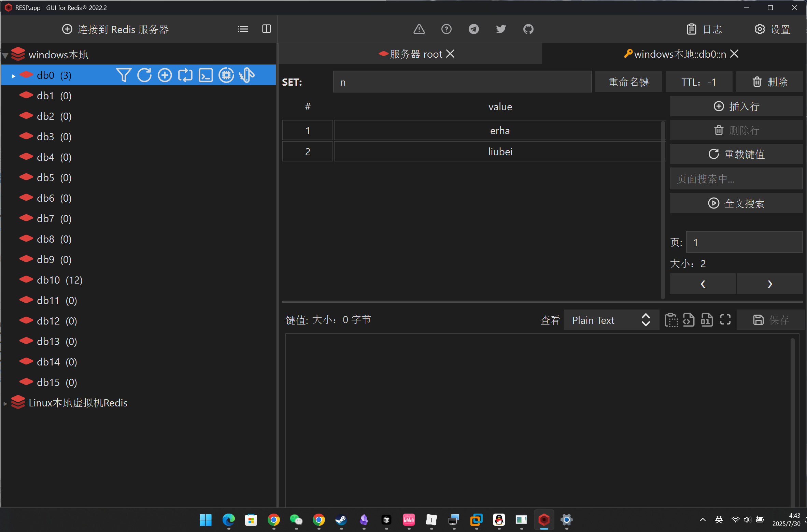Toggle full screen value editor icon
Image resolution: width=807 pixels, height=532 pixels.
coord(725,320)
